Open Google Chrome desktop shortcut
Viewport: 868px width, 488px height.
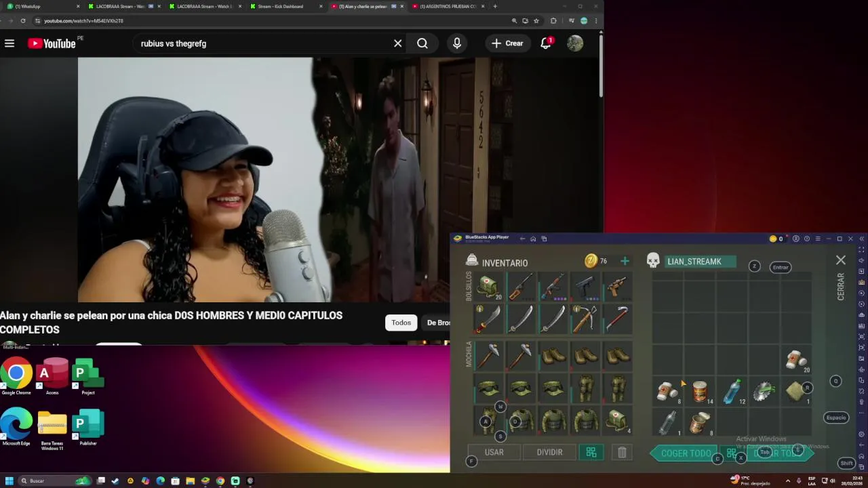pyautogui.click(x=16, y=376)
